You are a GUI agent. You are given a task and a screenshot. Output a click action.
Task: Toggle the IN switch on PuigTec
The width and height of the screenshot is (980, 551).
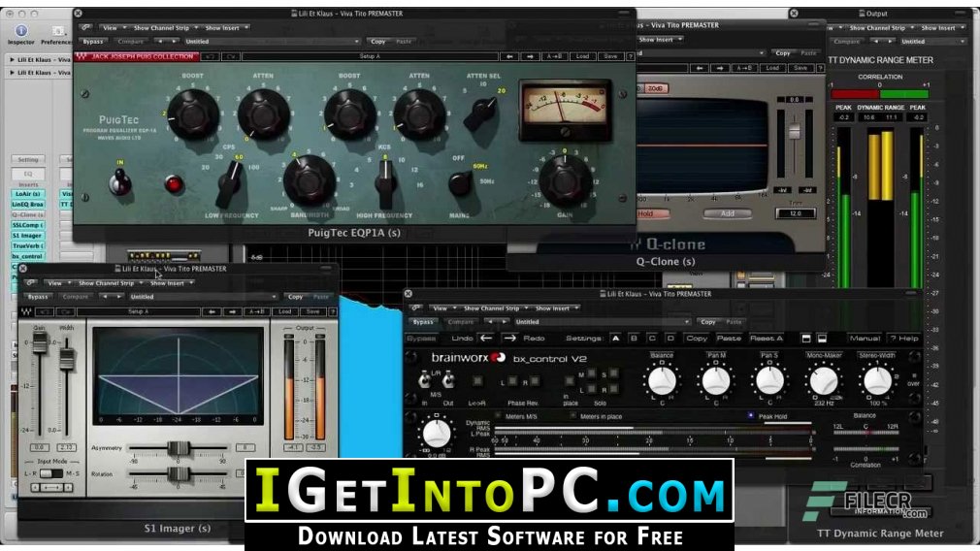pos(119,182)
